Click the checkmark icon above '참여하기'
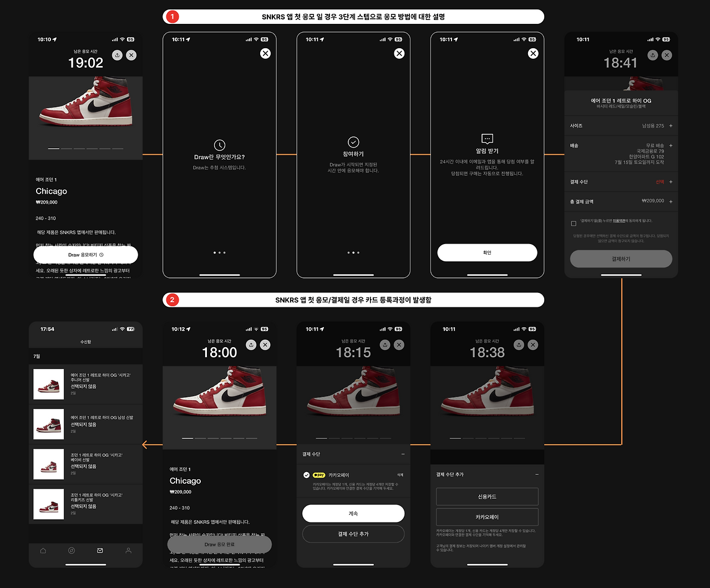This screenshot has width=710, height=588. point(353,142)
